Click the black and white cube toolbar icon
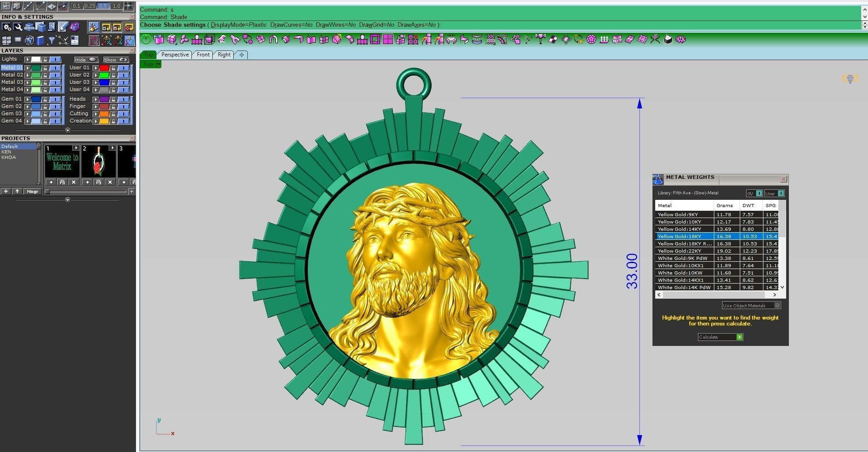The width and height of the screenshot is (868, 452). (x=668, y=39)
